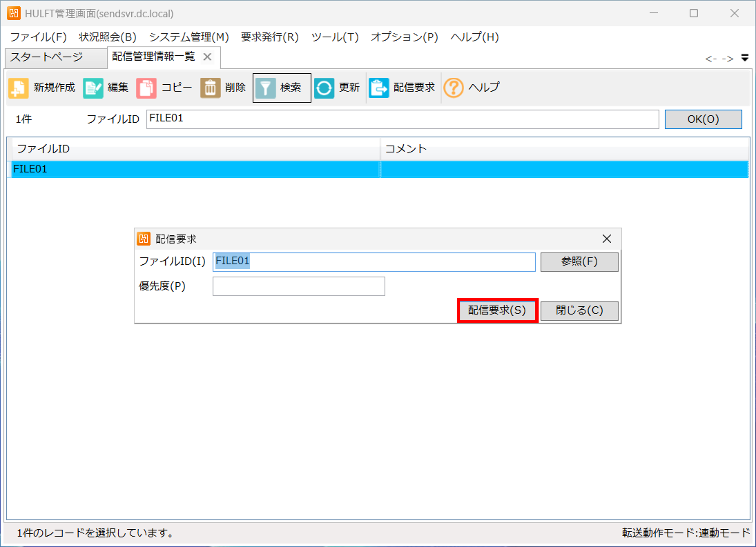The height and width of the screenshot is (547, 756).
Task: Click the 配信要求 toolbar icon
Action: (x=379, y=88)
